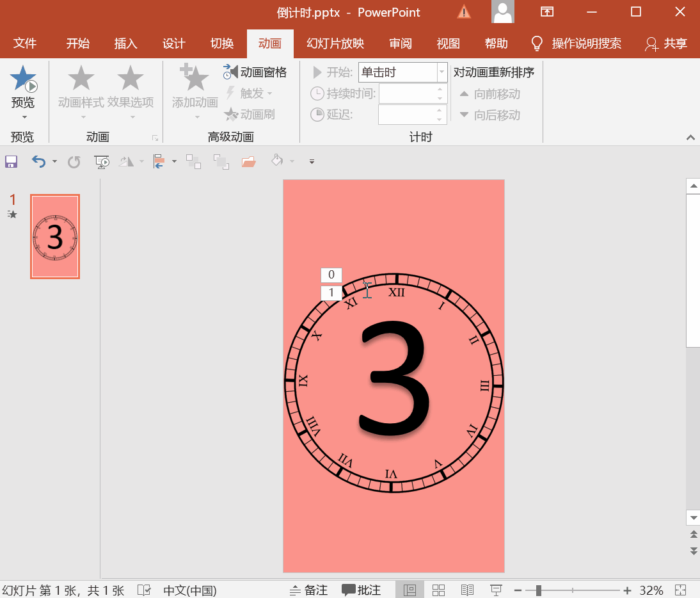This screenshot has height=598, width=700.
Task: Click Move Earlier (向前移动) button
Action: pyautogui.click(x=490, y=93)
